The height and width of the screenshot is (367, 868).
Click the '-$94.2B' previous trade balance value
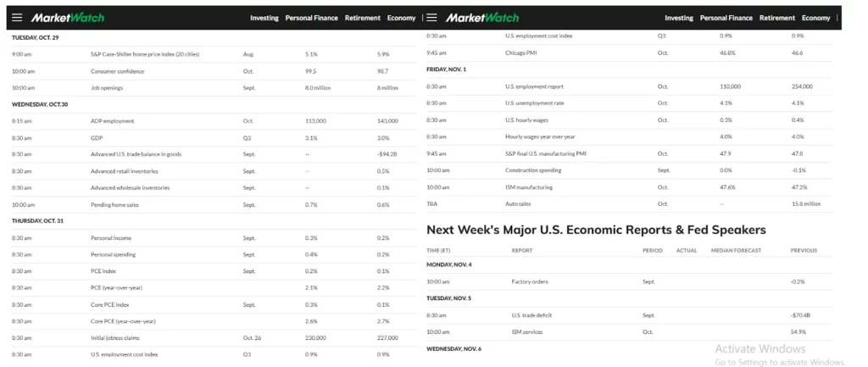pyautogui.click(x=387, y=154)
